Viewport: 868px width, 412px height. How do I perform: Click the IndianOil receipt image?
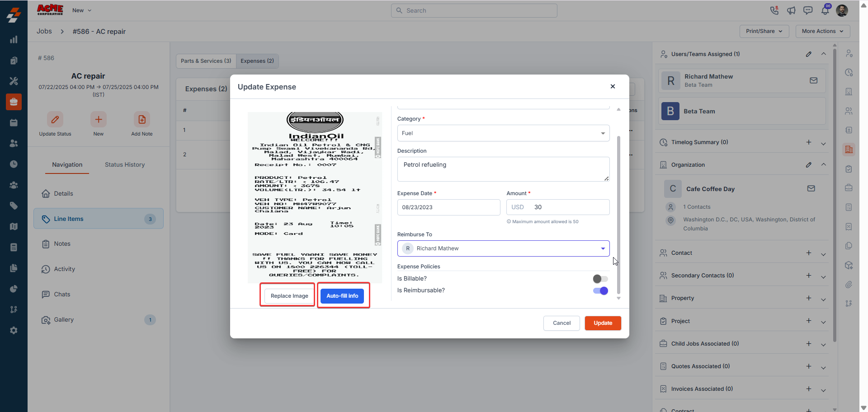tap(315, 197)
